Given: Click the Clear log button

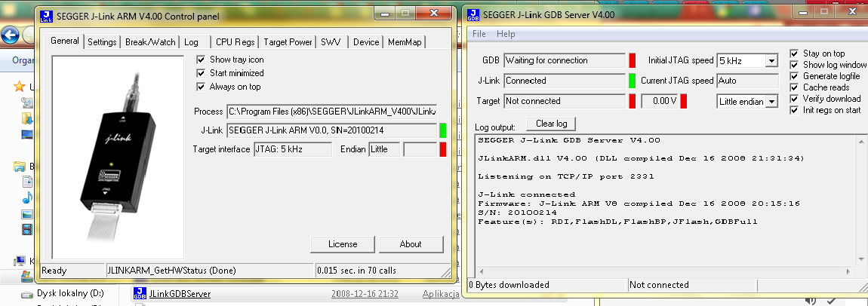Looking at the screenshot, I should pos(551,123).
